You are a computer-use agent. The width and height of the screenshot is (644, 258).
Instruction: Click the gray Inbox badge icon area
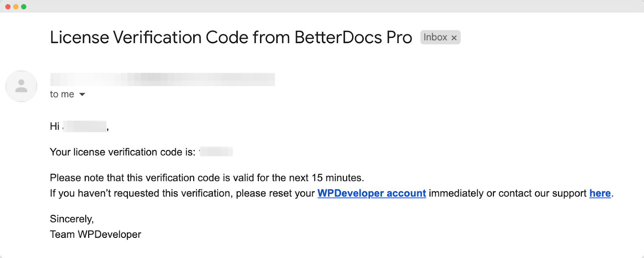(437, 37)
